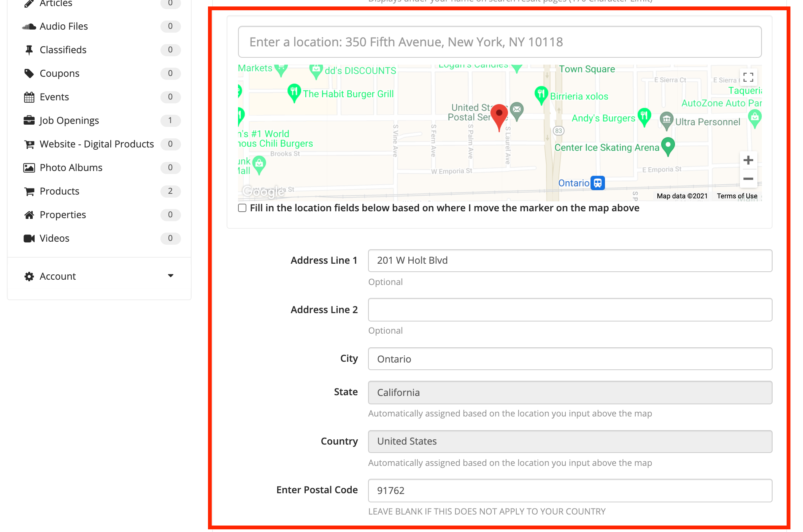Click the map fullscreen toggle icon
Viewport: 803px width, 532px height.
[x=748, y=78]
